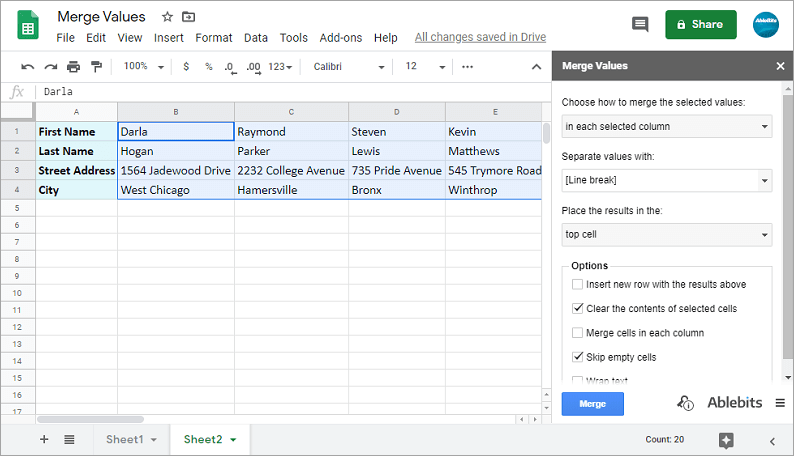
Task: Format as percent
Action: [x=208, y=66]
